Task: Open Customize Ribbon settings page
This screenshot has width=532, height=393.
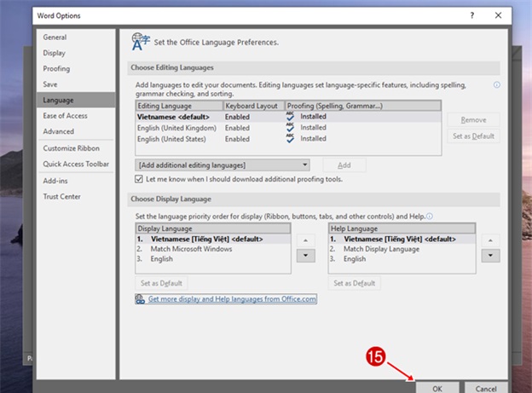Action: 71,149
